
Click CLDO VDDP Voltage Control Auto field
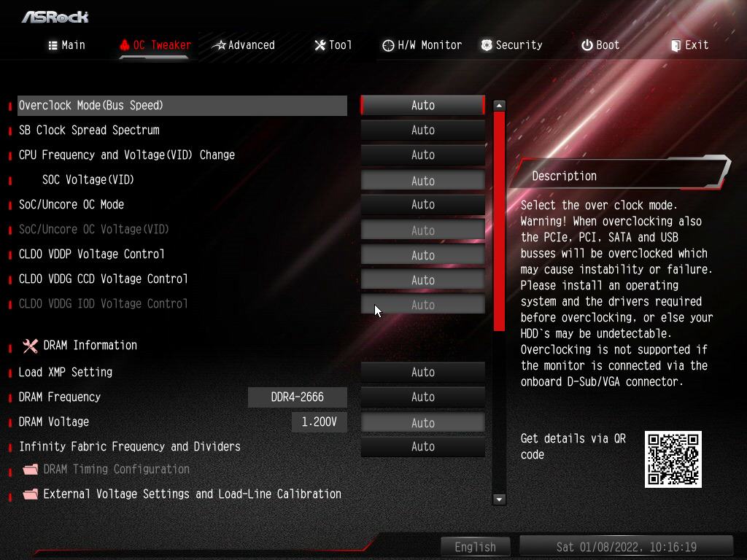point(422,254)
